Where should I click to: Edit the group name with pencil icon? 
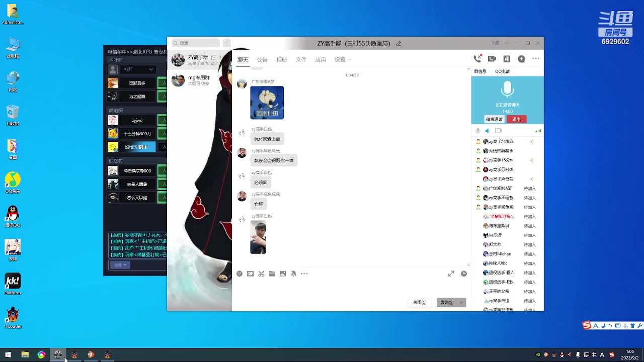pos(398,43)
